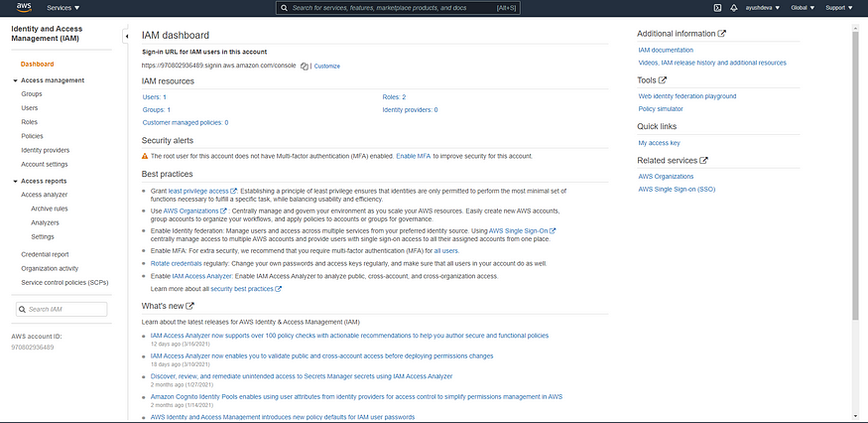Click the Search IAM input field

point(62,310)
